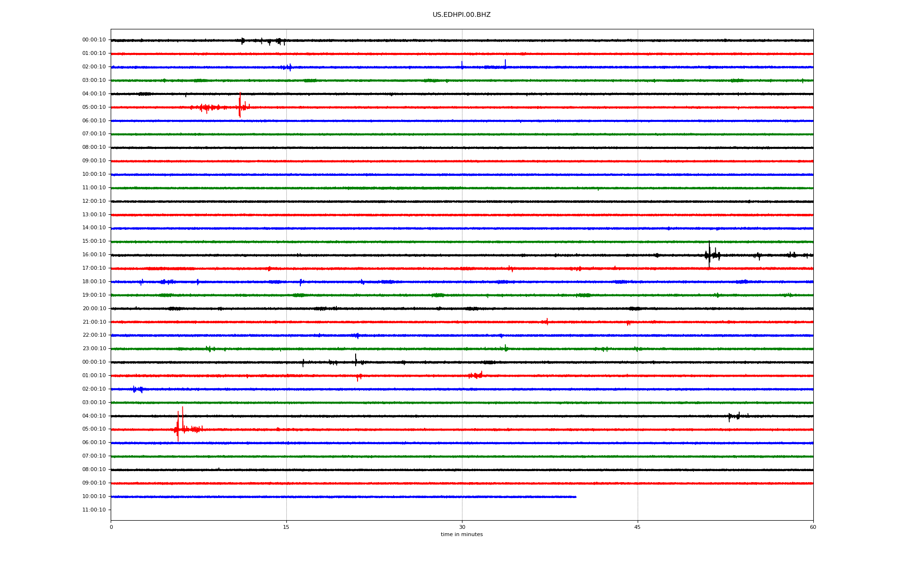Screen dimensions: 924x578
Task: Click the blue spike at minute 30
Action: coord(462,65)
